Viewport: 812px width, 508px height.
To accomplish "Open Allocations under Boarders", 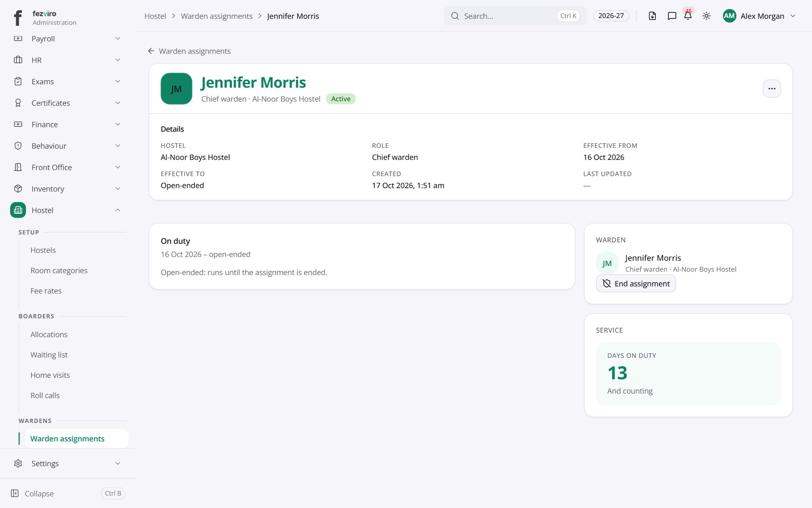I will tap(49, 335).
